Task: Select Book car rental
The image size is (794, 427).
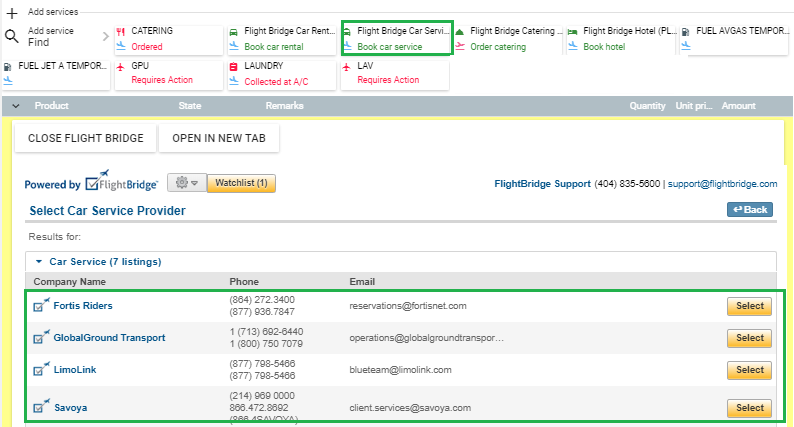Action: pyautogui.click(x=273, y=47)
